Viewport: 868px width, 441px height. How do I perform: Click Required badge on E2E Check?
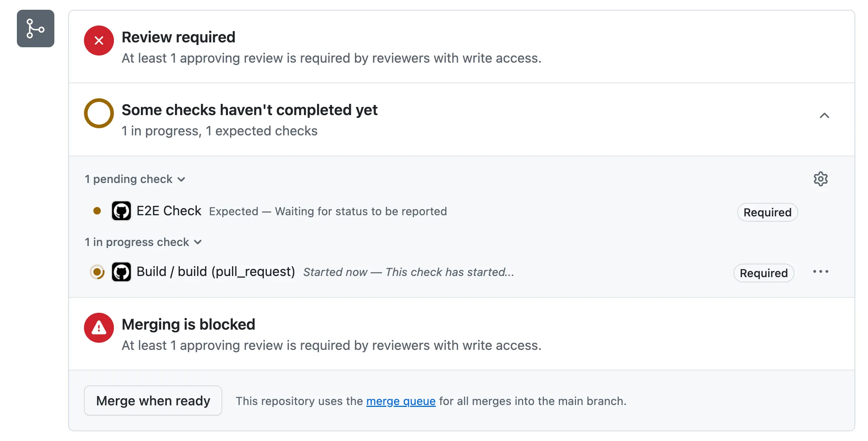pos(767,212)
